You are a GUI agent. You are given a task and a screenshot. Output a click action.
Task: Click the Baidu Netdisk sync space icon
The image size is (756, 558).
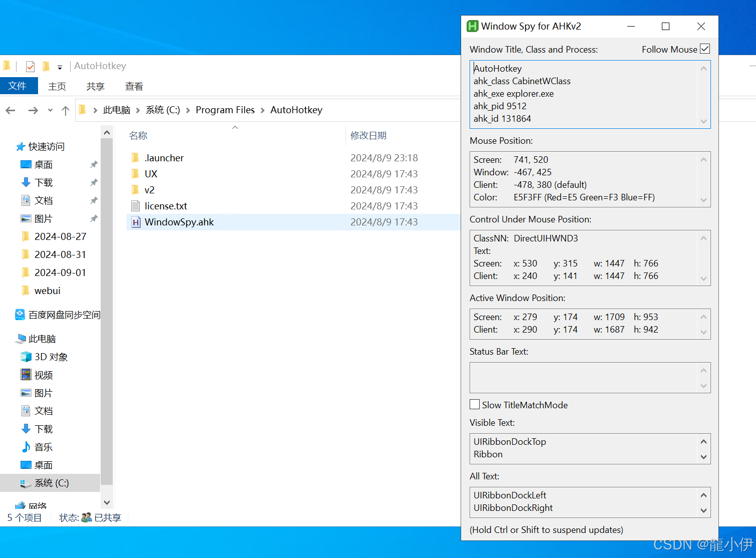tap(20, 315)
